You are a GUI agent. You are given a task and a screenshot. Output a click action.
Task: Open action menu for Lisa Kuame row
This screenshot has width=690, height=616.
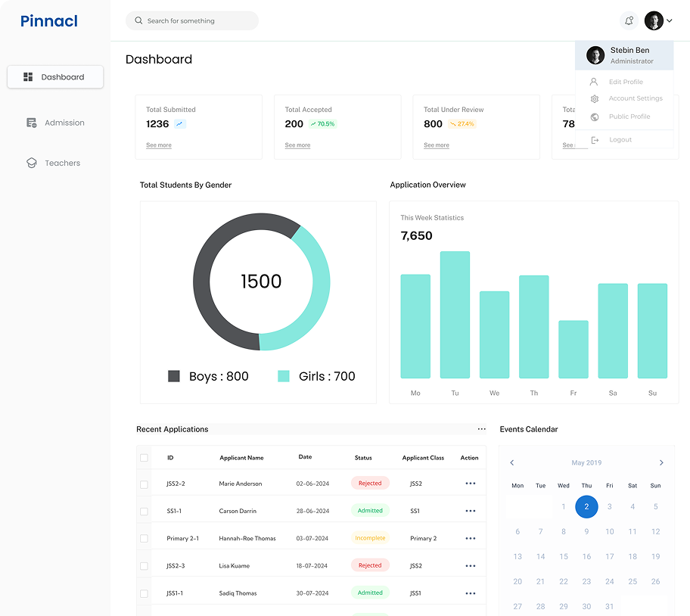(471, 566)
